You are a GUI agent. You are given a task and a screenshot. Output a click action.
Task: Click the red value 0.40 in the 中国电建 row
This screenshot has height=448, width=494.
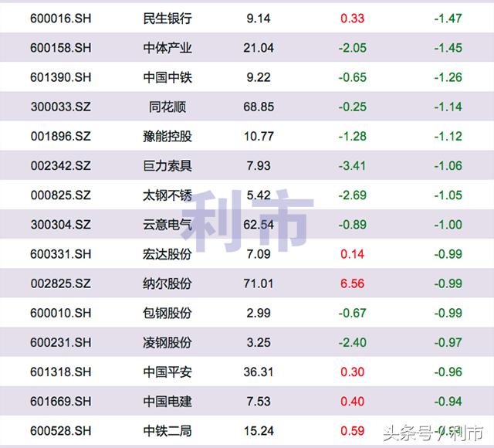[x=353, y=402]
